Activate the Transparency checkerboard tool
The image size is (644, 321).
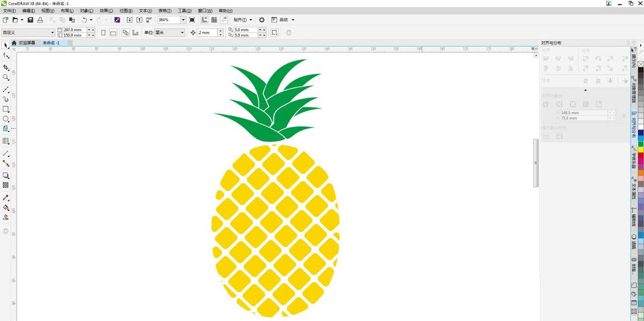point(6,185)
